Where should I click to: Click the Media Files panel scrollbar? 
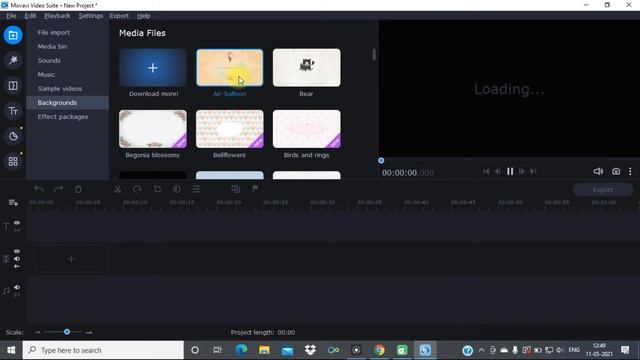point(374,54)
